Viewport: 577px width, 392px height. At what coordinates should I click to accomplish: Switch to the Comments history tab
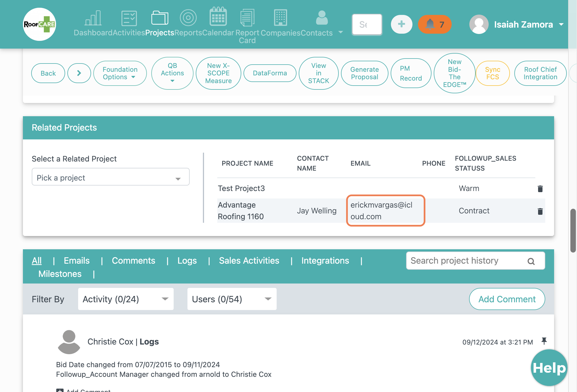click(133, 261)
